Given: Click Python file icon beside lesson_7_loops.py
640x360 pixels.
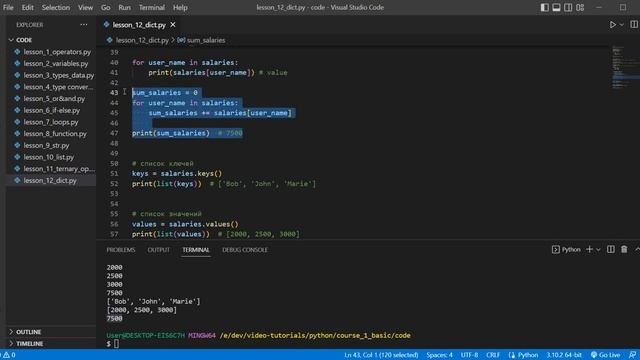Looking at the screenshot, I should tap(17, 122).
